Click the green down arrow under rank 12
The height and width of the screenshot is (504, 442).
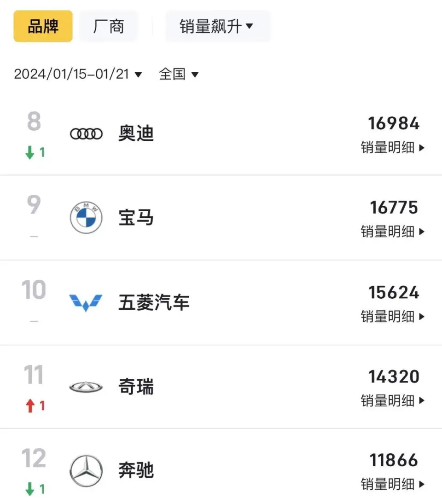(x=30, y=489)
